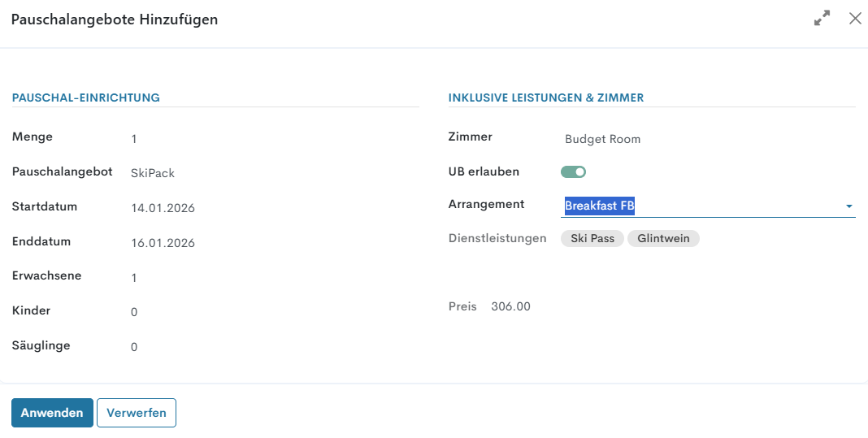Close the Pauschalangebote Hinzufügen dialog
This screenshot has width=868, height=438.
(855, 18)
